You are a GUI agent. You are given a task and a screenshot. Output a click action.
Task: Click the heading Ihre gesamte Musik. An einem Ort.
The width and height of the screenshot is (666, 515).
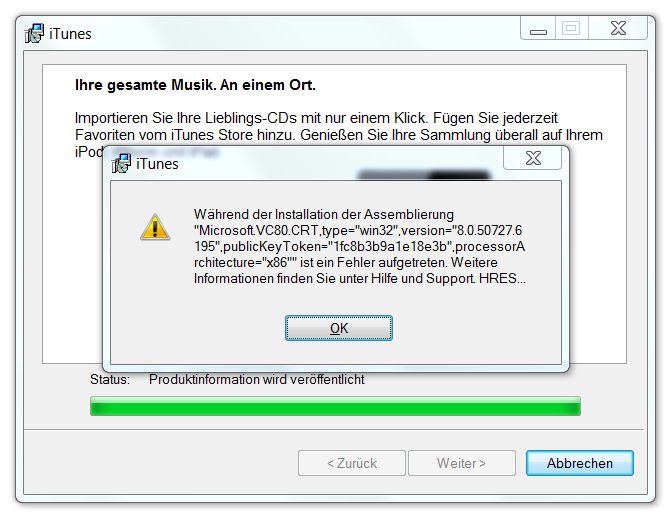click(195, 85)
